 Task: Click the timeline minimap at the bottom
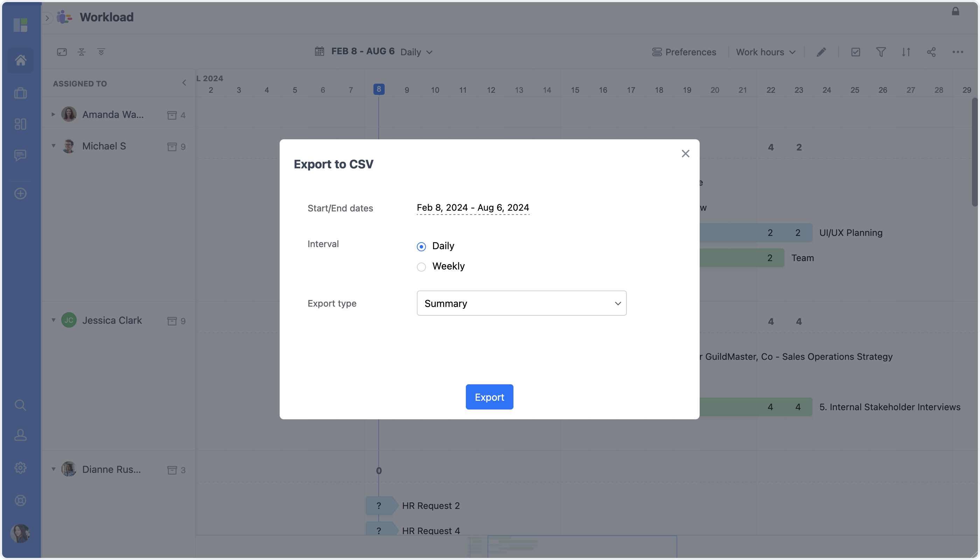(x=582, y=547)
